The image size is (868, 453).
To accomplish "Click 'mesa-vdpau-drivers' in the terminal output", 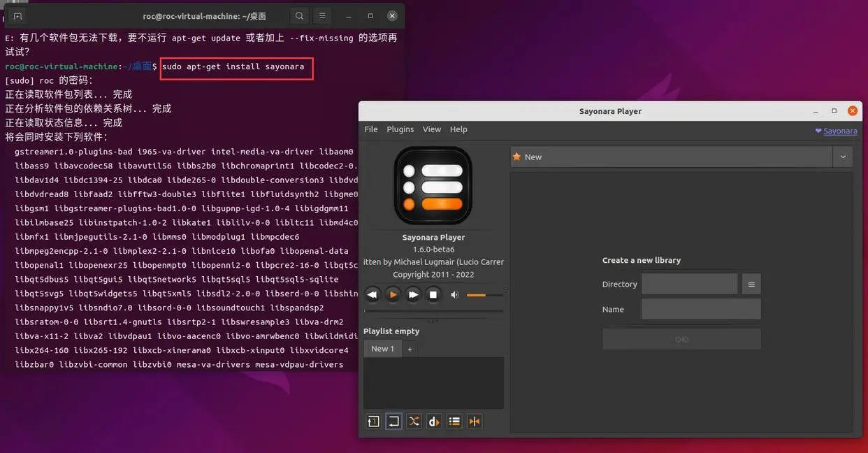I will [299, 364].
